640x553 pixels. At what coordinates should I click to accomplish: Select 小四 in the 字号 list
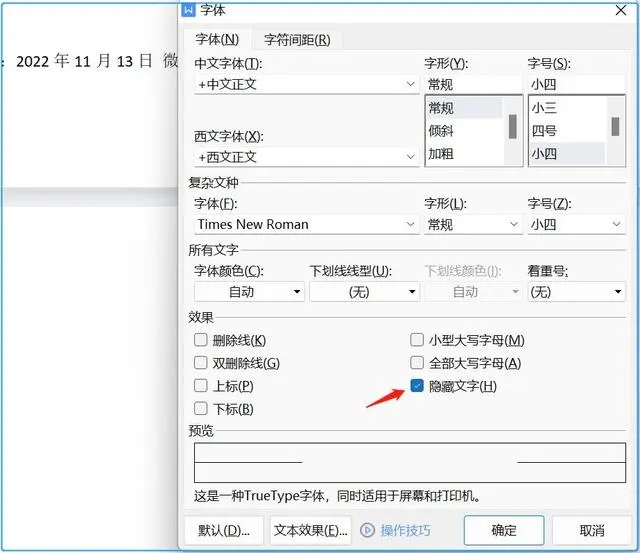tap(567, 154)
